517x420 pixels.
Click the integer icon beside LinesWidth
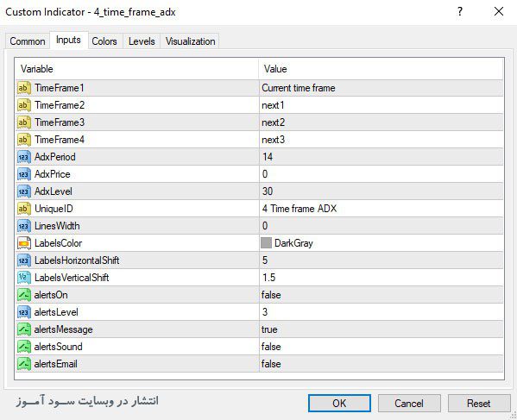click(x=24, y=226)
